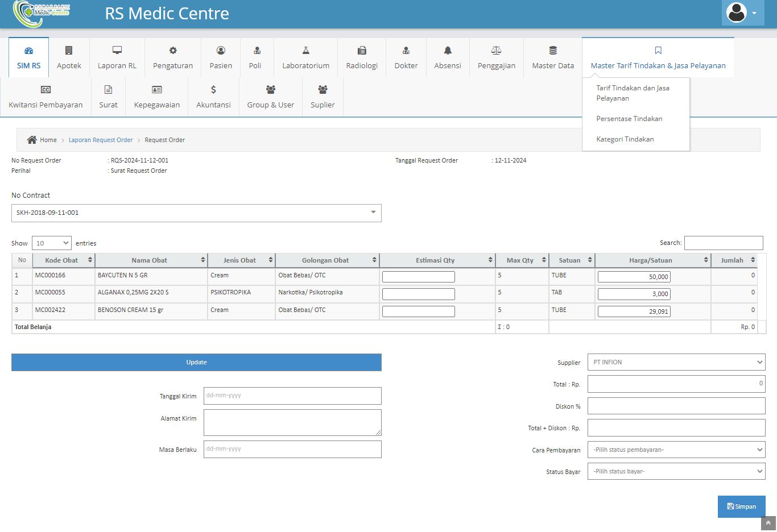777x532 pixels.
Task: Open the Master Data database icon
Action: 553,51
